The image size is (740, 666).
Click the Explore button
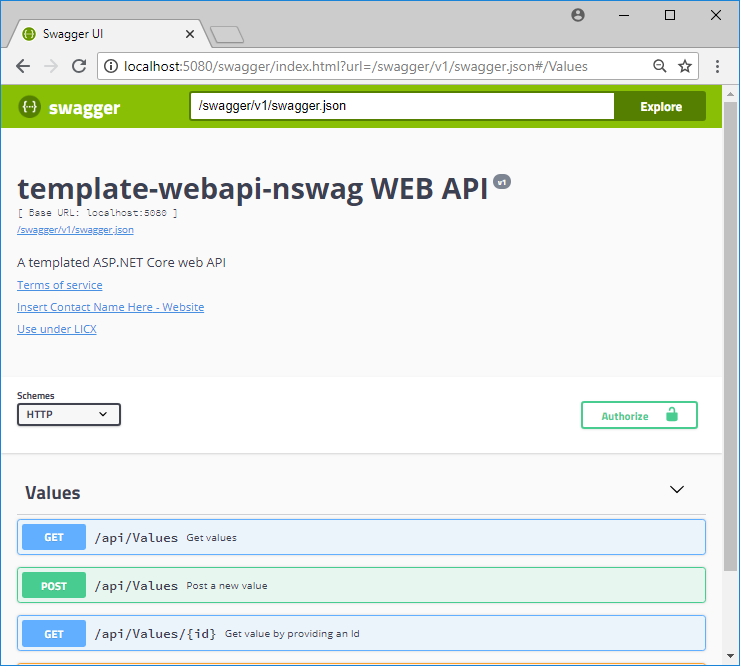click(660, 107)
